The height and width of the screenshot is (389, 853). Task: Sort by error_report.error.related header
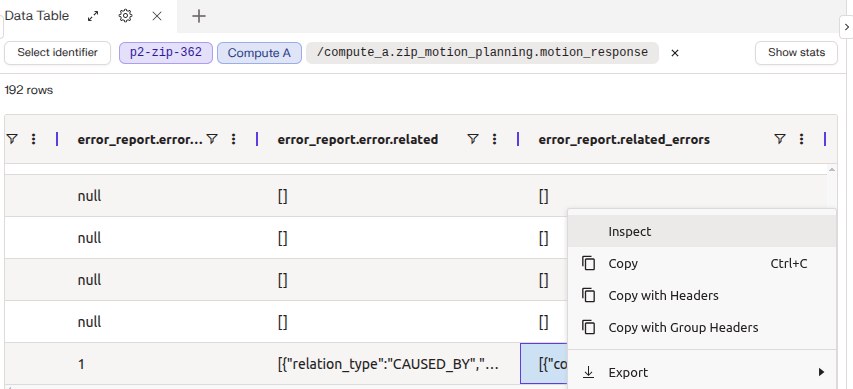(358, 140)
